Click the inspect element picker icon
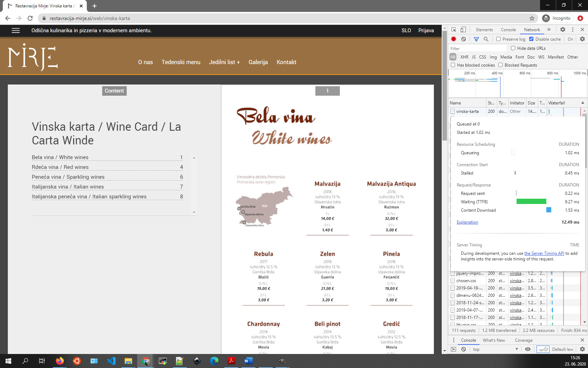The height and width of the screenshot is (368, 588). (x=454, y=30)
